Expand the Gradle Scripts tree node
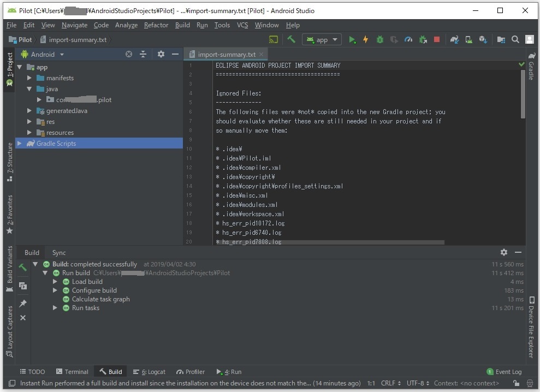 (20, 144)
